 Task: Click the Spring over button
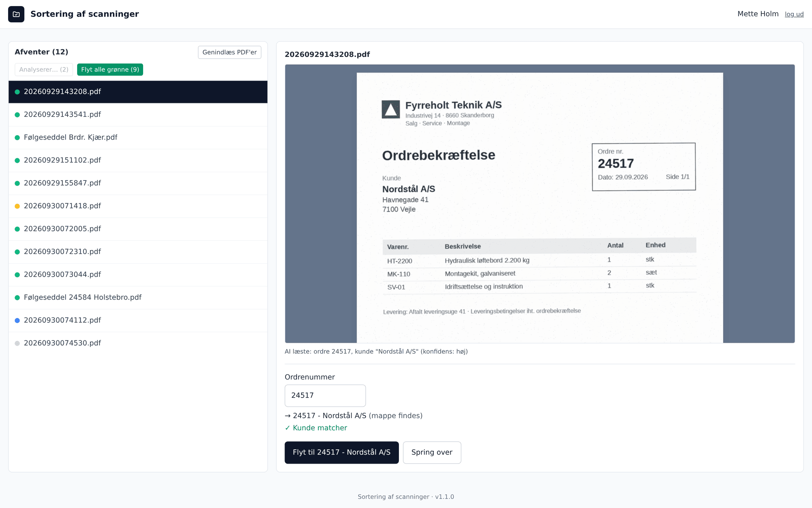coord(432,452)
